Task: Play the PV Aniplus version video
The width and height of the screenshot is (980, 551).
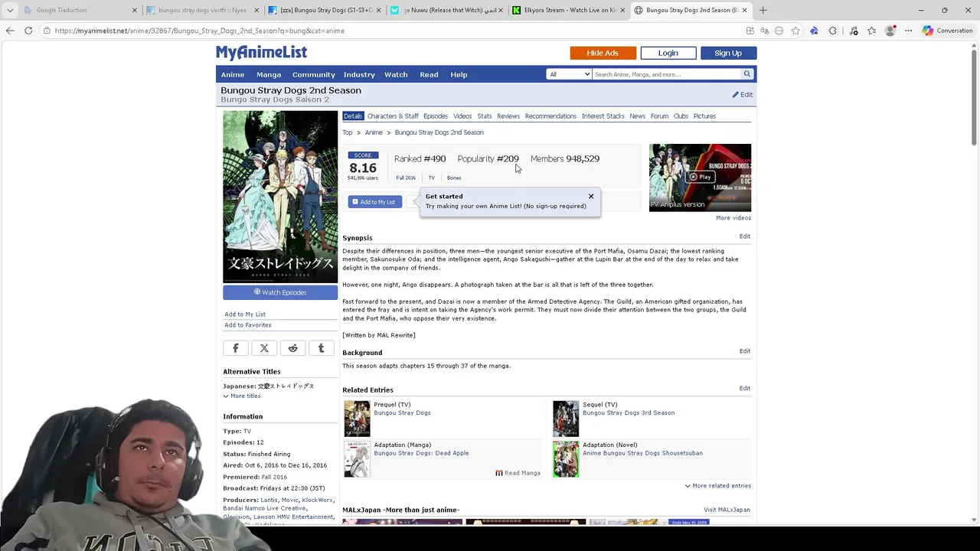Action: 700,177
